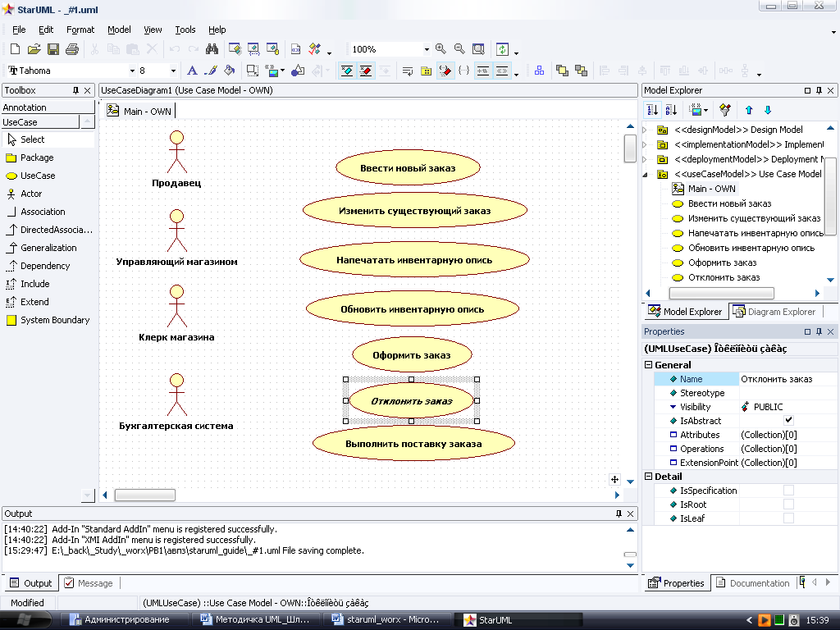Switch to the Diagram Explorer tab
840x630 pixels.
coord(774,312)
